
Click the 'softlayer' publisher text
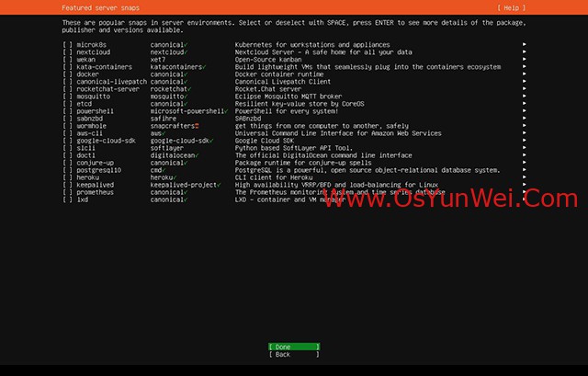167,148
